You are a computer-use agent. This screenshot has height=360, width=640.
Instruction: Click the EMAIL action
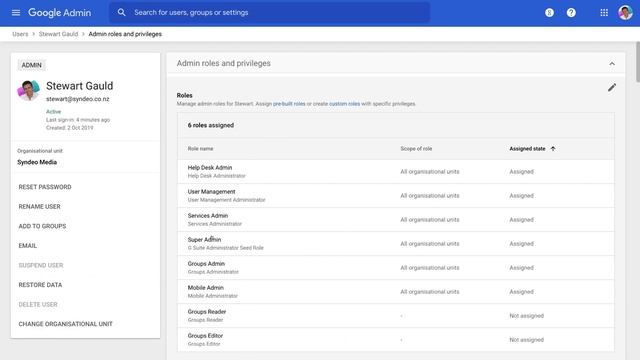[28, 246]
